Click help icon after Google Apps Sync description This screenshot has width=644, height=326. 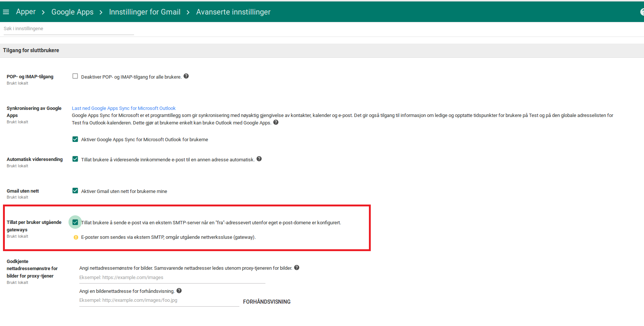(276, 122)
